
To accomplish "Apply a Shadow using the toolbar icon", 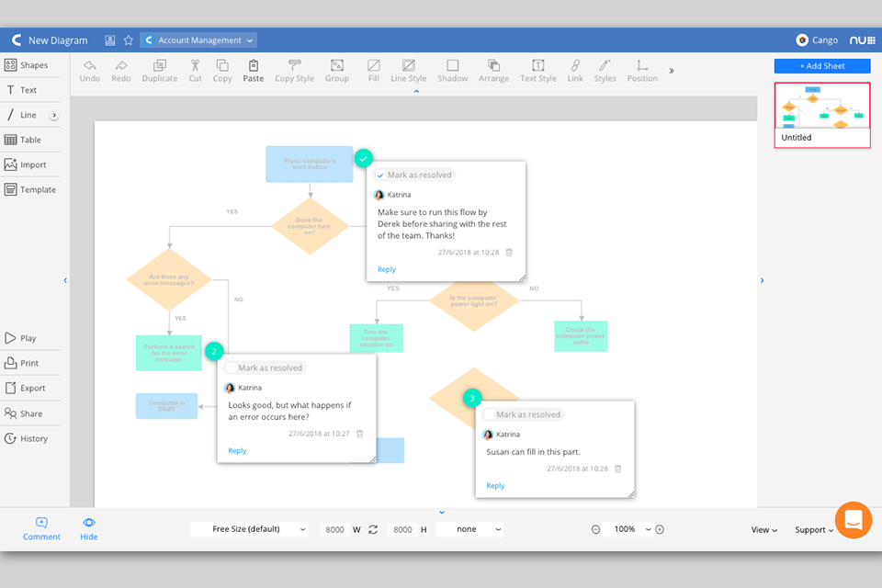I will (x=452, y=71).
